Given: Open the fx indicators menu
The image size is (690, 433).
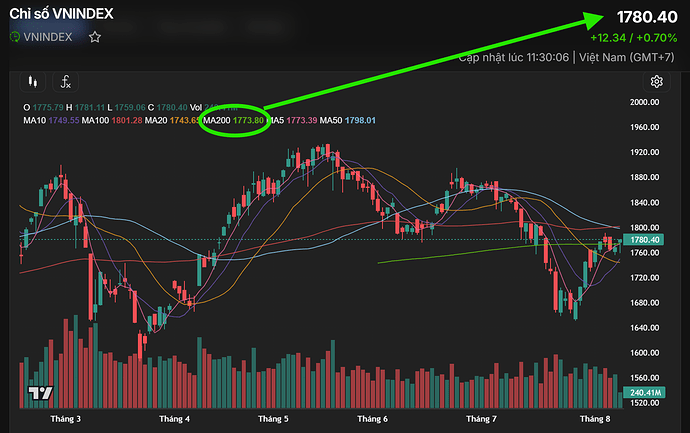Looking at the screenshot, I should click(x=66, y=82).
